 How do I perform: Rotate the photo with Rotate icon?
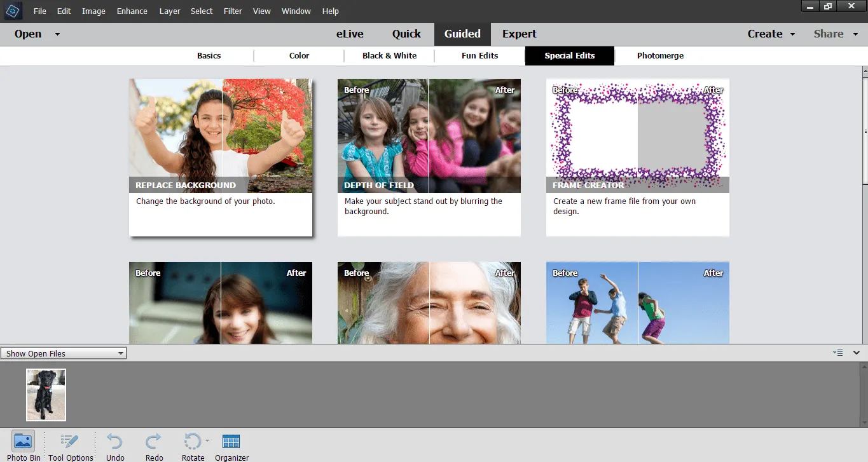[x=191, y=442]
